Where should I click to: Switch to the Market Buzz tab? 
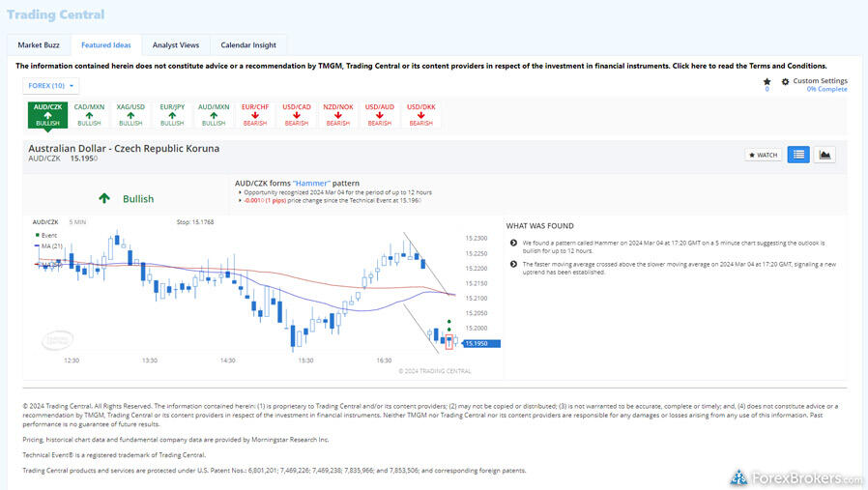tap(39, 44)
